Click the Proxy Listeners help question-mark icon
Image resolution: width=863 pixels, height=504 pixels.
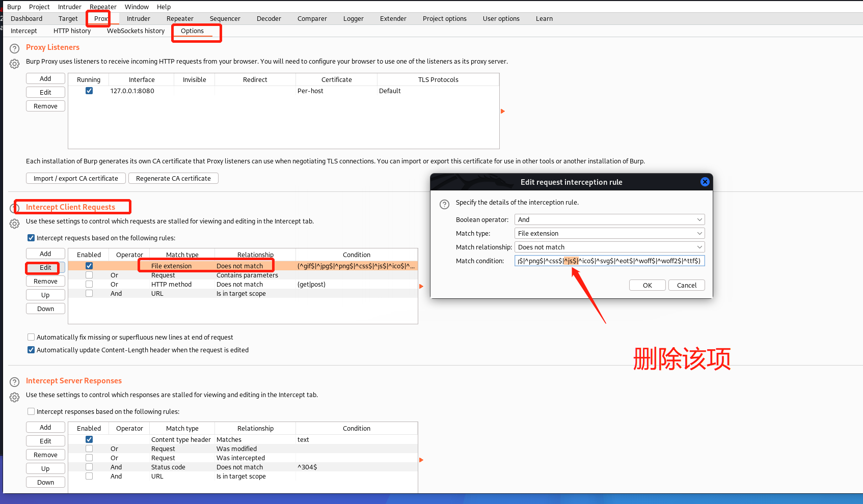pos(15,49)
